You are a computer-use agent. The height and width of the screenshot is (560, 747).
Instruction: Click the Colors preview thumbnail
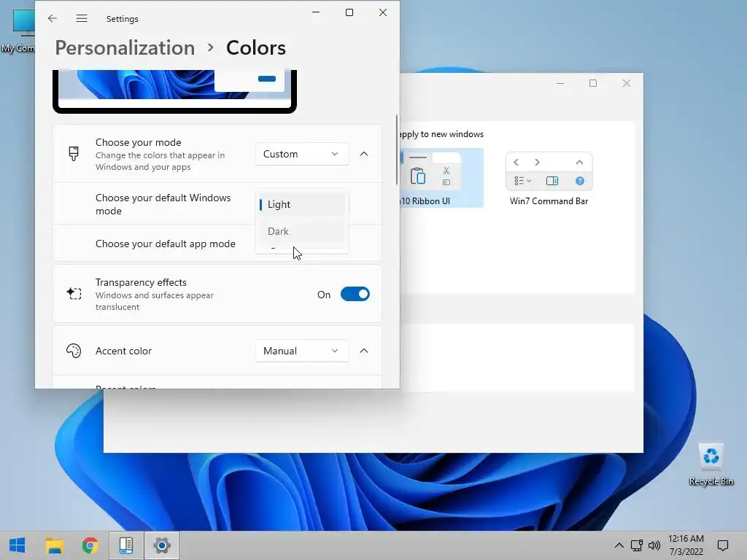[x=174, y=90]
